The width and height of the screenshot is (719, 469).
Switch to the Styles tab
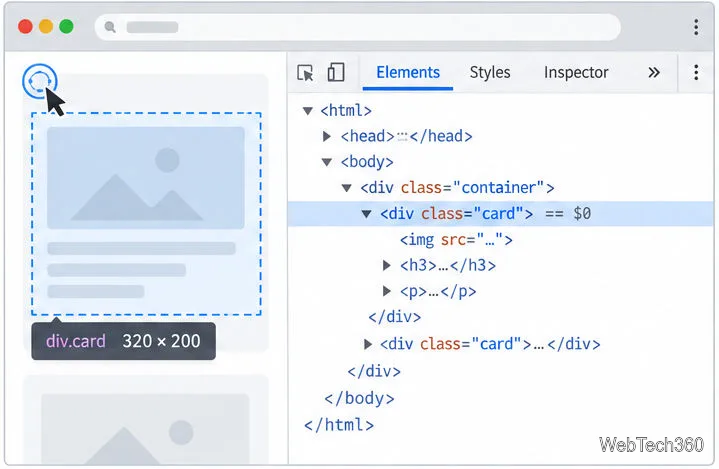490,72
